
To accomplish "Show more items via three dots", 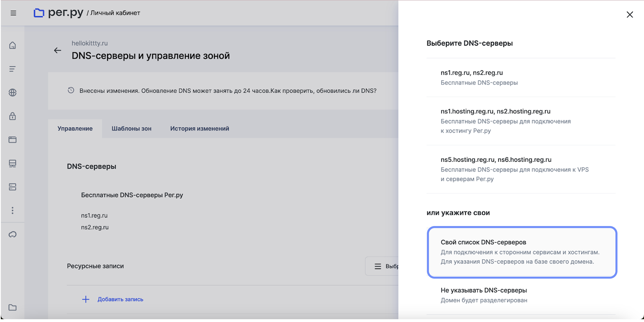I will tap(12, 210).
